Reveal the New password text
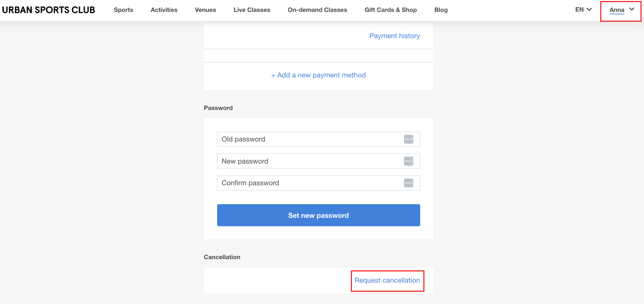 pyautogui.click(x=408, y=161)
